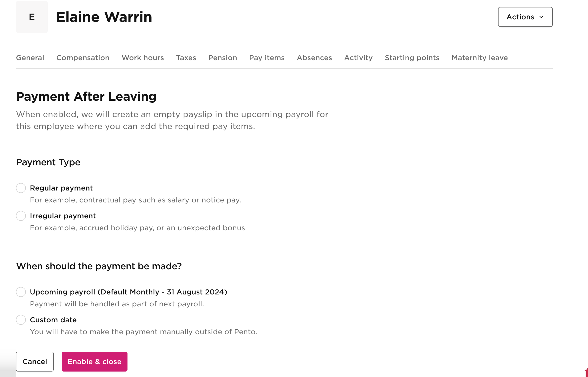
Task: Switch to the Absences tab
Action: point(314,57)
